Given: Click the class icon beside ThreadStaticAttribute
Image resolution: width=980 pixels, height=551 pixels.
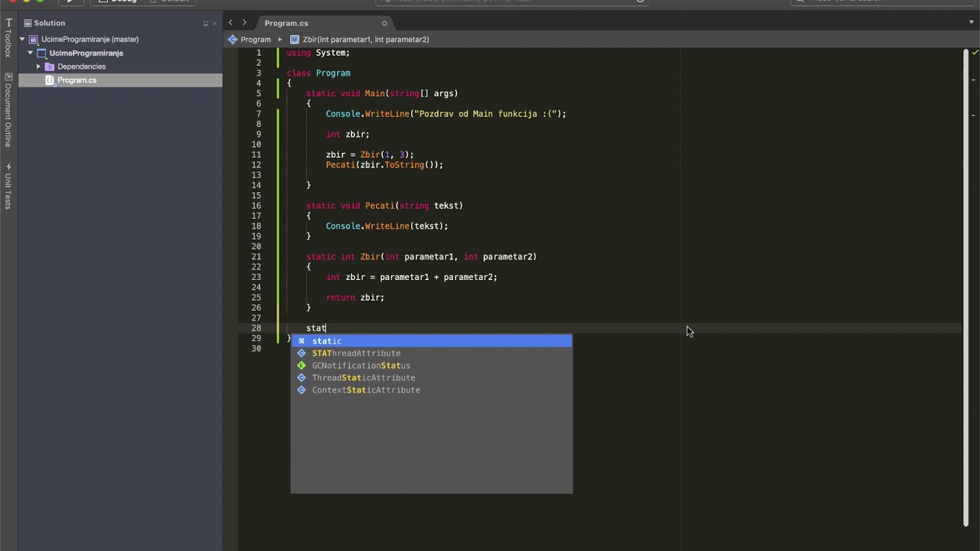Looking at the screenshot, I should pos(302,378).
